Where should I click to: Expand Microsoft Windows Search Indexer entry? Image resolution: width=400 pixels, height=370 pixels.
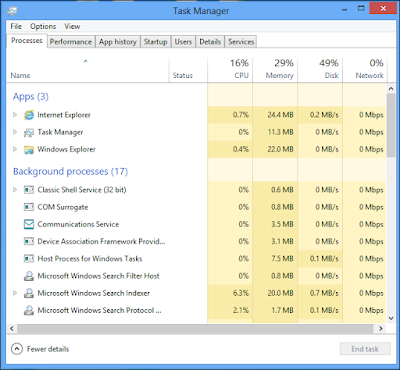(15, 293)
